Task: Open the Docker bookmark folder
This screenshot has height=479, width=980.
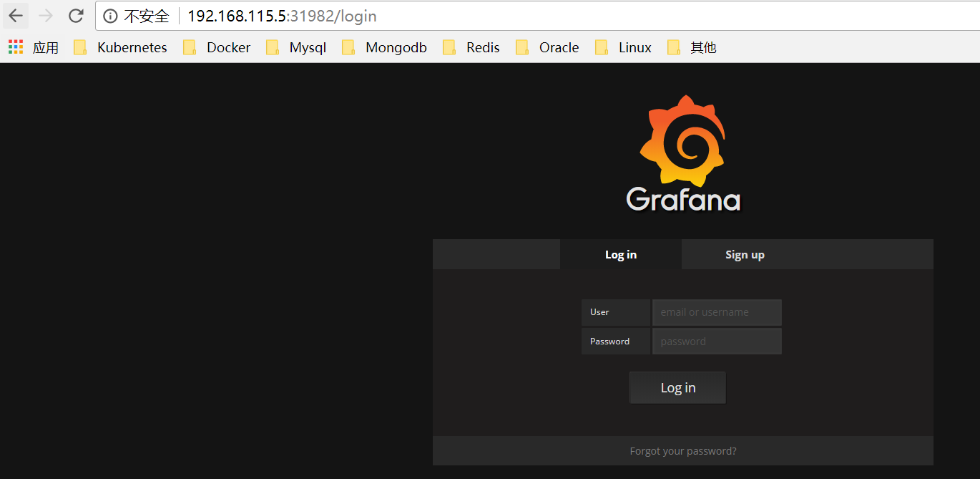Action: pyautogui.click(x=217, y=47)
